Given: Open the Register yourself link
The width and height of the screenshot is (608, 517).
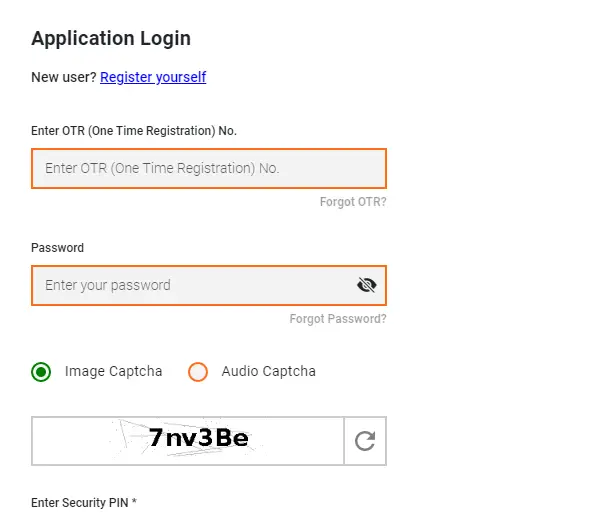Looking at the screenshot, I should coord(153,77).
